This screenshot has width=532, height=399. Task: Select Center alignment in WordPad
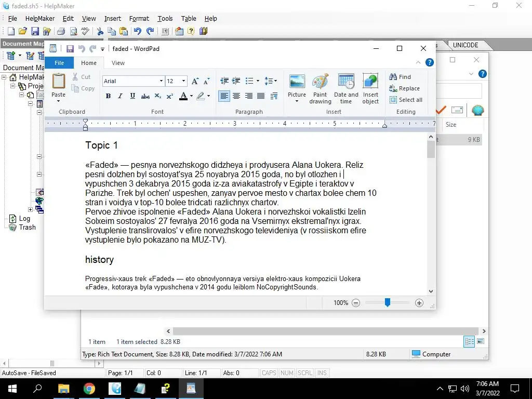point(236,96)
